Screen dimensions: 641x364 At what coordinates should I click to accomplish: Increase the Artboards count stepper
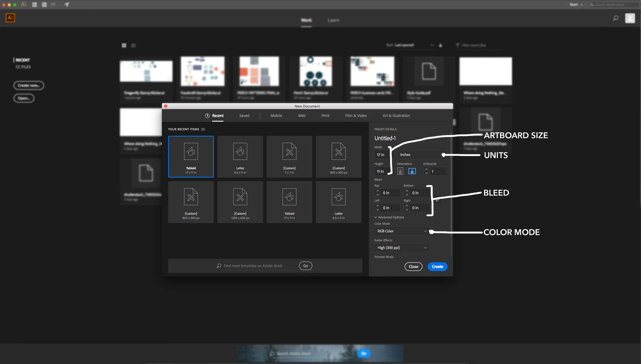coord(426,169)
